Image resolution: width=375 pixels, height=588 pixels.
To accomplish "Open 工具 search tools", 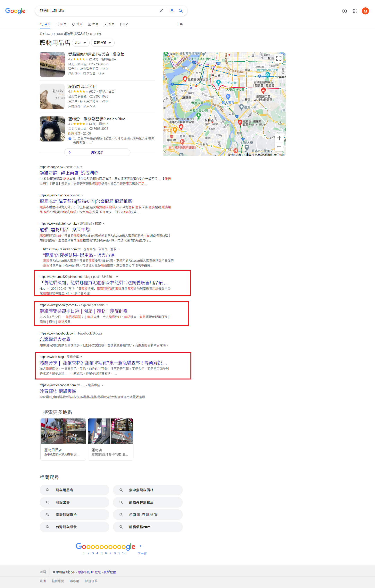I will point(179,24).
